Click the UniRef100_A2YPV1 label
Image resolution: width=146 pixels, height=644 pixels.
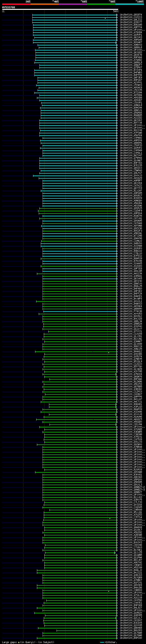coord(131,82)
